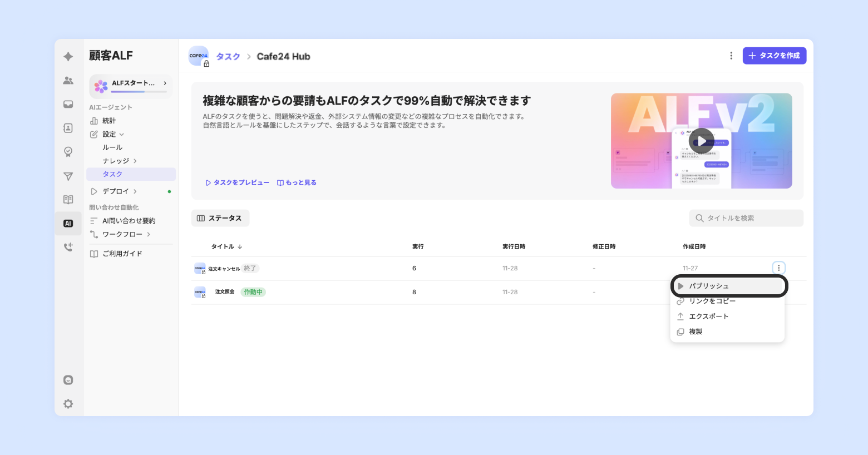
Task: Click the 修正日時 column header
Action: coord(604,246)
